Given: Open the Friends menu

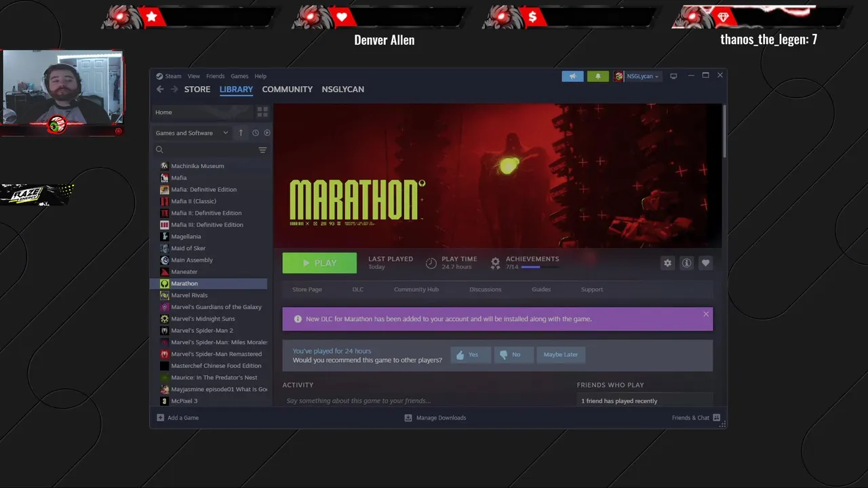Looking at the screenshot, I should [216, 76].
